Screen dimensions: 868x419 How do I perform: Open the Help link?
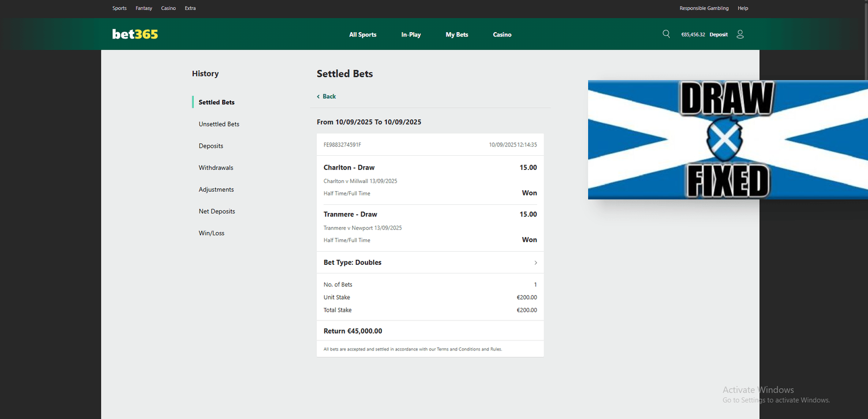pyautogui.click(x=743, y=8)
